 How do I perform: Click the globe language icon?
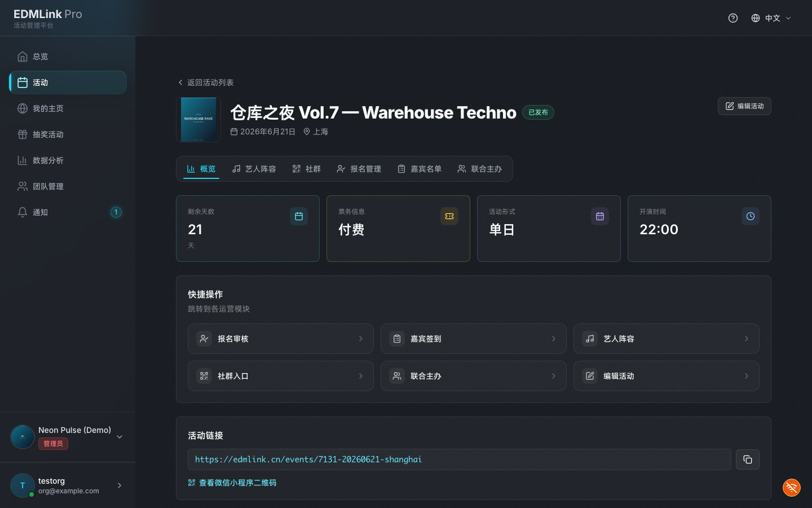tap(756, 18)
